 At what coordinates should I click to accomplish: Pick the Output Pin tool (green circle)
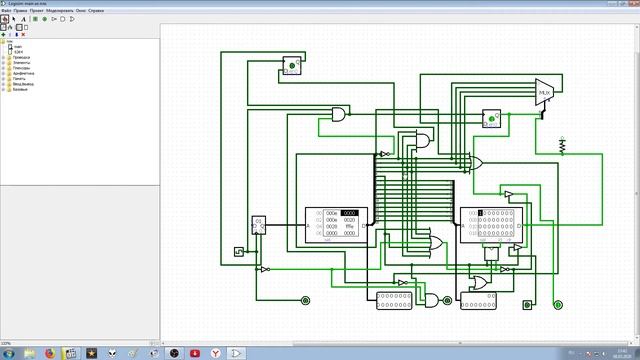pos(45,19)
